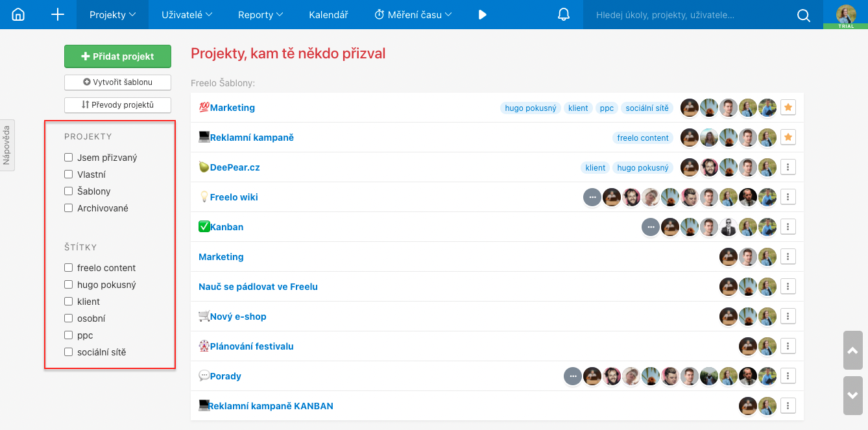Click the freelo content tag on Reklamní kampaně
868x430 pixels.
tap(643, 138)
